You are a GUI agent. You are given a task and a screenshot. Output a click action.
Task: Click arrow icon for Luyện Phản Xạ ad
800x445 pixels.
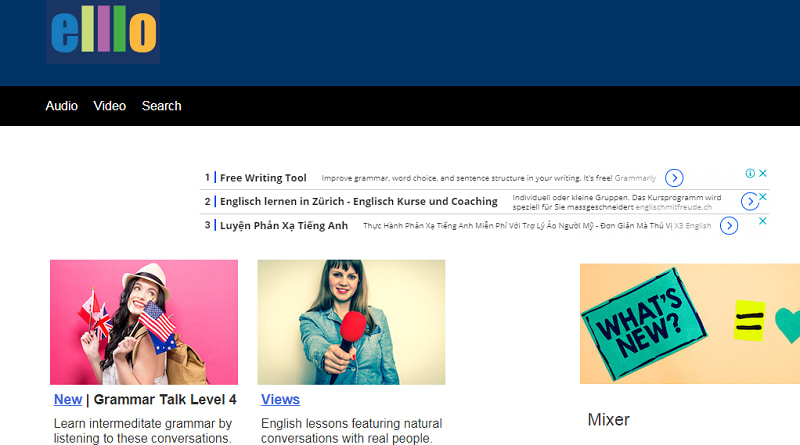(729, 226)
